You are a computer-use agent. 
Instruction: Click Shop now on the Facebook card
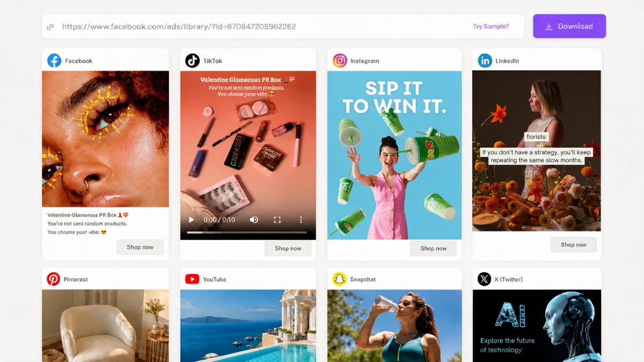coord(140,247)
